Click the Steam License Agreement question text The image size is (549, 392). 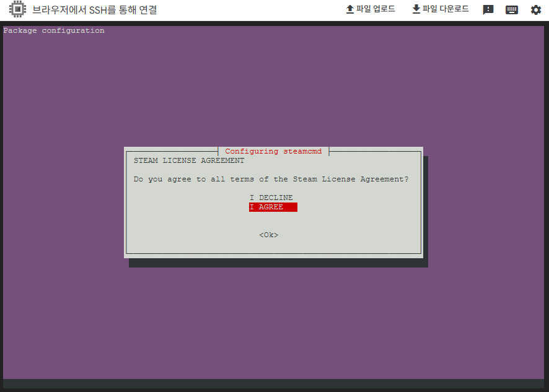(x=271, y=179)
